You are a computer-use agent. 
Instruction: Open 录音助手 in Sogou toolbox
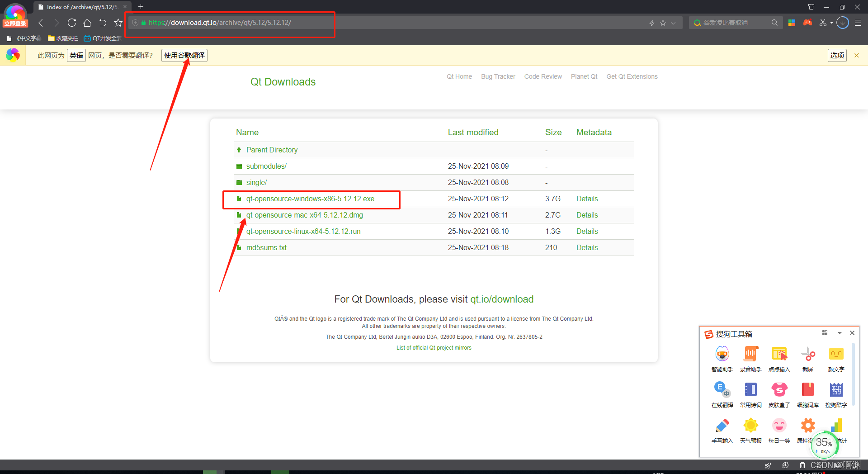pos(750,359)
